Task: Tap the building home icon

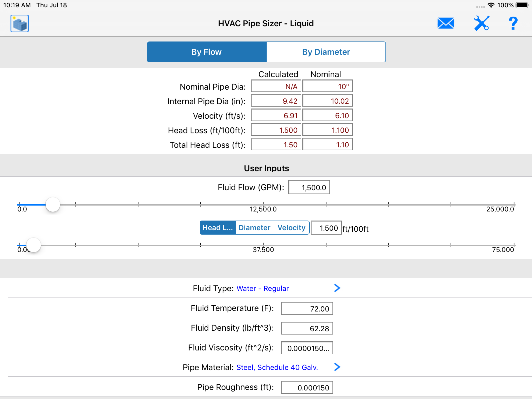Action: (x=19, y=23)
